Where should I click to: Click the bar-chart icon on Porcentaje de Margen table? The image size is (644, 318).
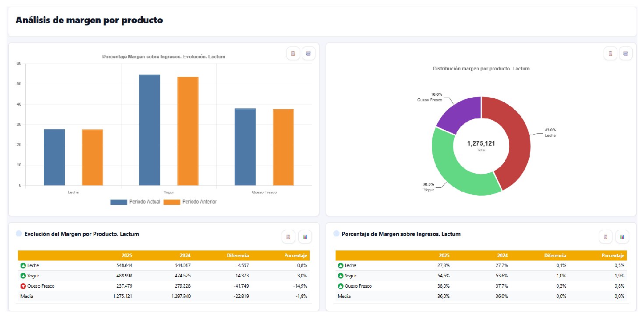622,237
